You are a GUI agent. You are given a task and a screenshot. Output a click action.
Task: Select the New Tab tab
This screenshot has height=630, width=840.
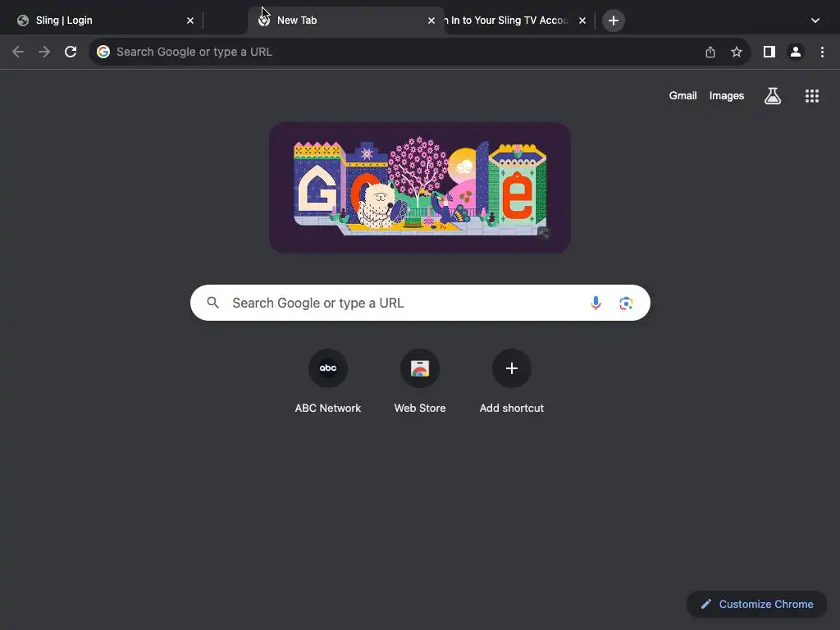click(346, 21)
